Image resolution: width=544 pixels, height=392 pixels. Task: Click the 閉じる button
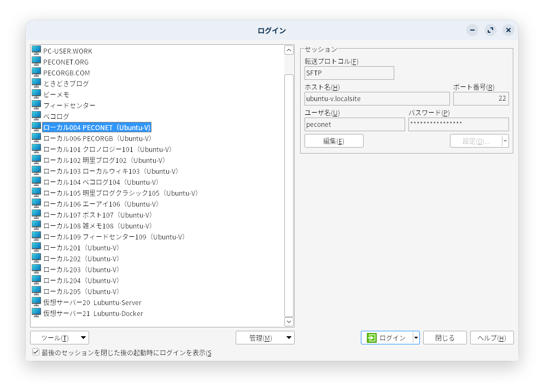[444, 337]
